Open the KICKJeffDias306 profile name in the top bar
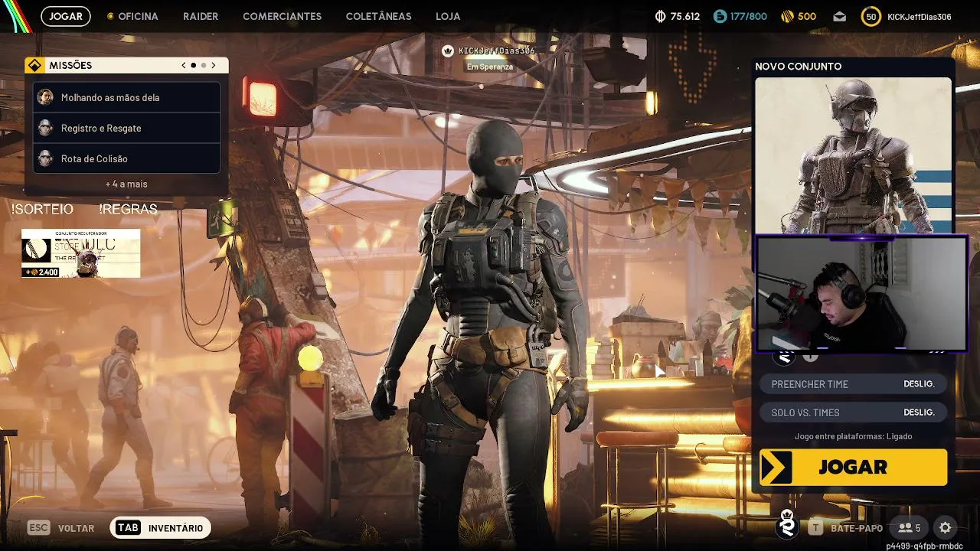This screenshot has height=551, width=980. pos(919,16)
